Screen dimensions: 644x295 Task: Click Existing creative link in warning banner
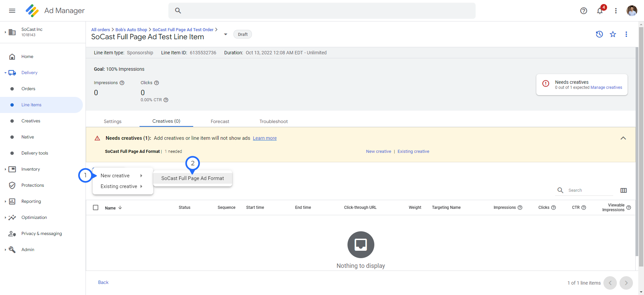pos(413,152)
